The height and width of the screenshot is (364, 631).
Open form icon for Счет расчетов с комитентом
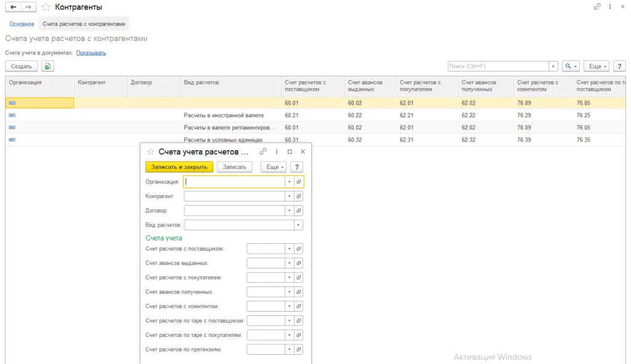299,306
